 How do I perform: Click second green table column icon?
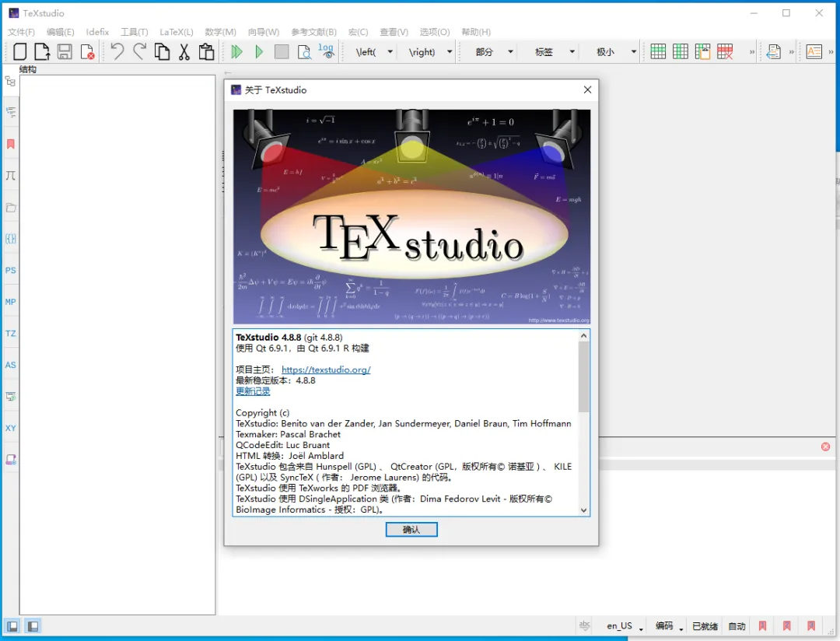[681, 51]
